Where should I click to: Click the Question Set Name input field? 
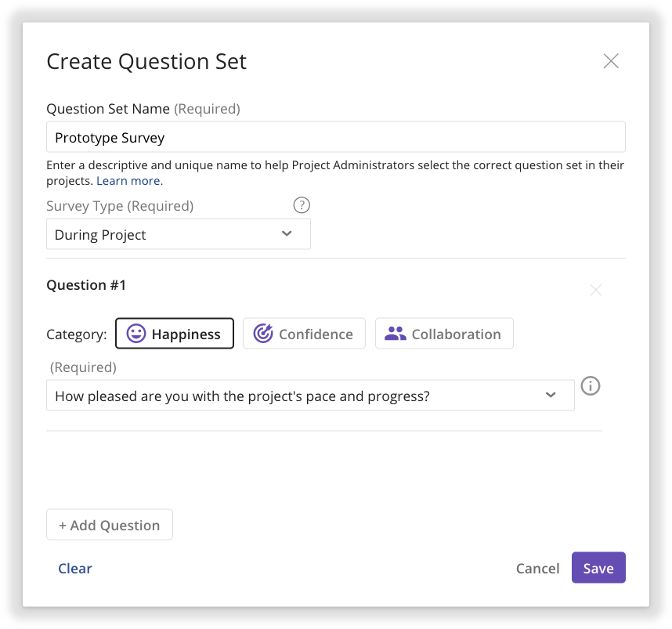335,136
